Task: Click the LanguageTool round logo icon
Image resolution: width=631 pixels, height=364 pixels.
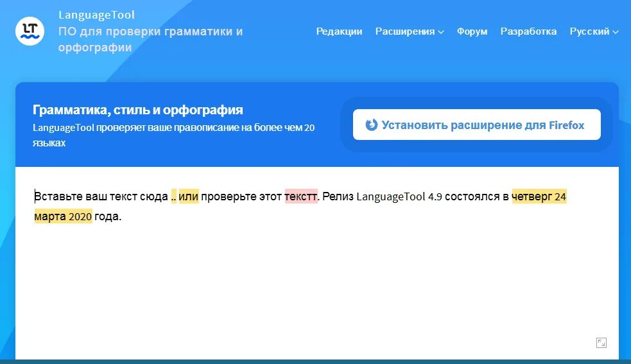Action: [x=30, y=31]
